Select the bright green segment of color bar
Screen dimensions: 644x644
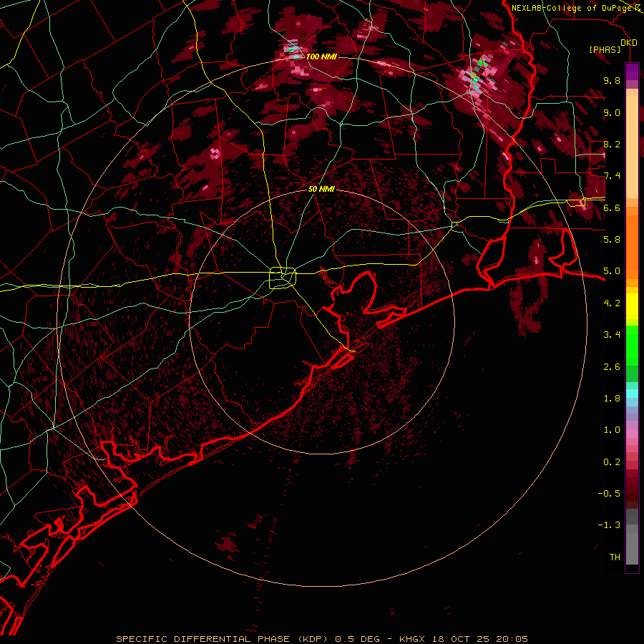click(632, 345)
